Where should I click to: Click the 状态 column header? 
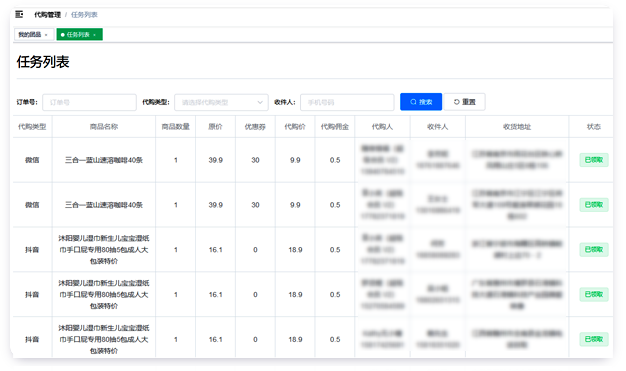[594, 127]
